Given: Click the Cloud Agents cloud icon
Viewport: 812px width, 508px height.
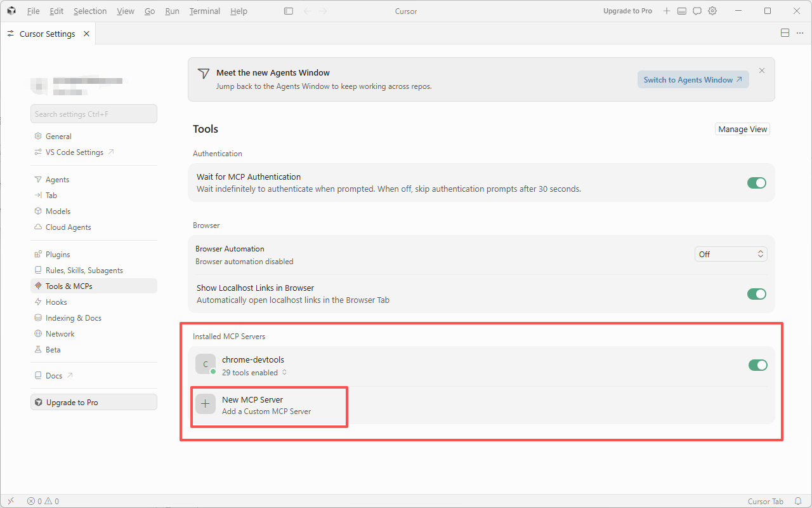Looking at the screenshot, I should (38, 227).
